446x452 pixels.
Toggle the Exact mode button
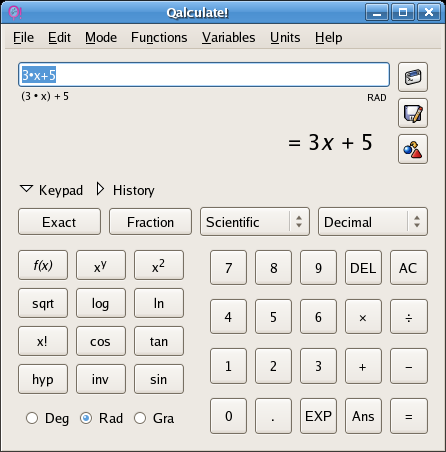pos(59,222)
